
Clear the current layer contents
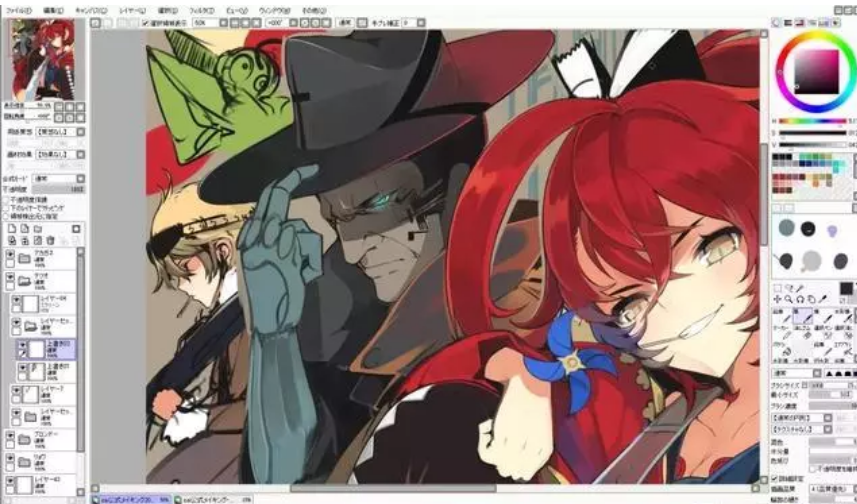pos(38,241)
